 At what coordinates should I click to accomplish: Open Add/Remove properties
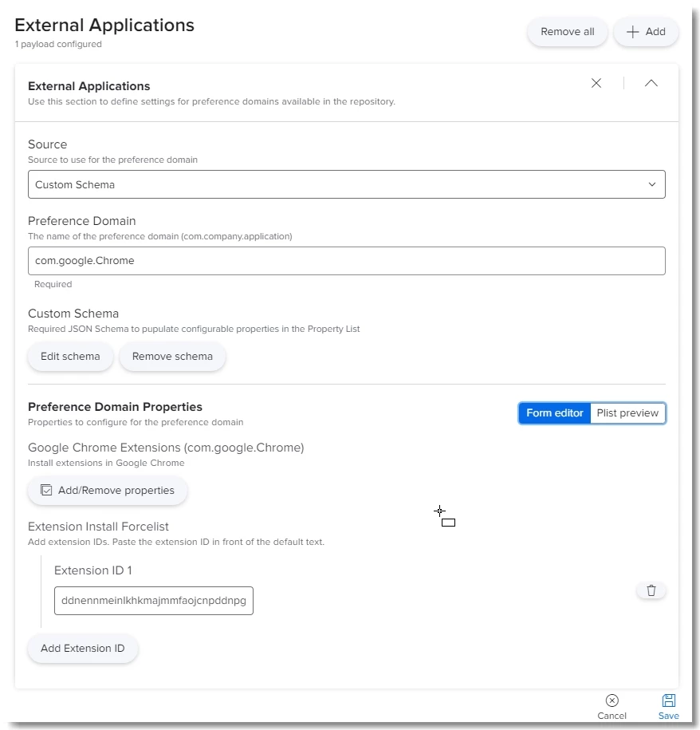[x=108, y=490]
